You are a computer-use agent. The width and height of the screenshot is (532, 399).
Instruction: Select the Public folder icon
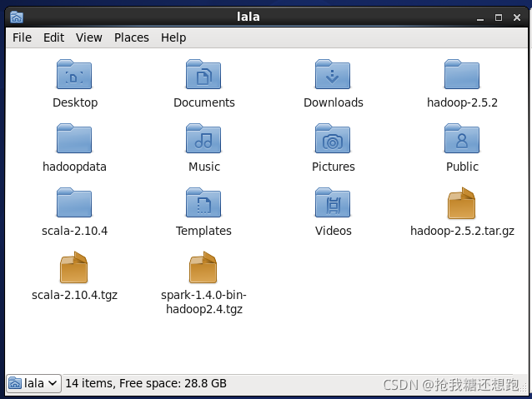(x=462, y=138)
